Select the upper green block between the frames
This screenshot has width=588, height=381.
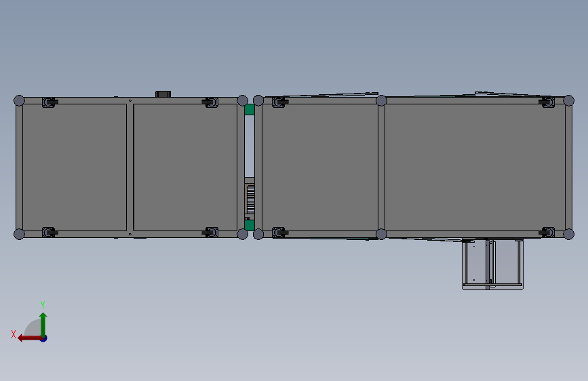point(250,110)
